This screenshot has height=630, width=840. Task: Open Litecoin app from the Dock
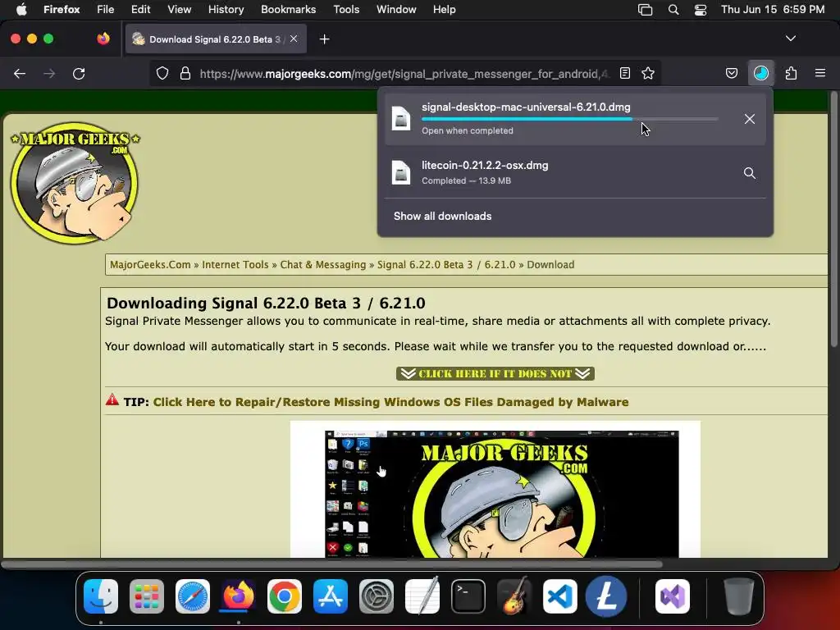[606, 596]
